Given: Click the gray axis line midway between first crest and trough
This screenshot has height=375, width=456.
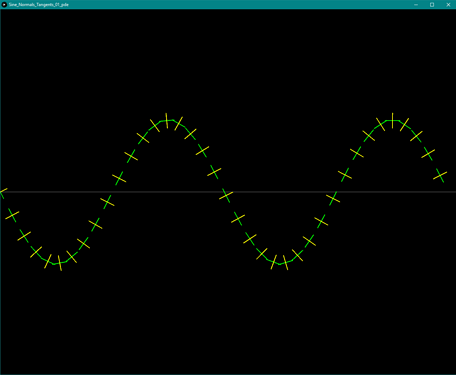Looking at the screenshot, I should point(167,192).
